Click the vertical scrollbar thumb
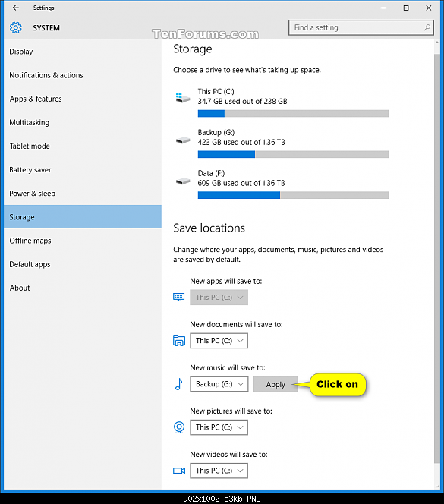The height and width of the screenshot is (504, 444). click(437, 258)
